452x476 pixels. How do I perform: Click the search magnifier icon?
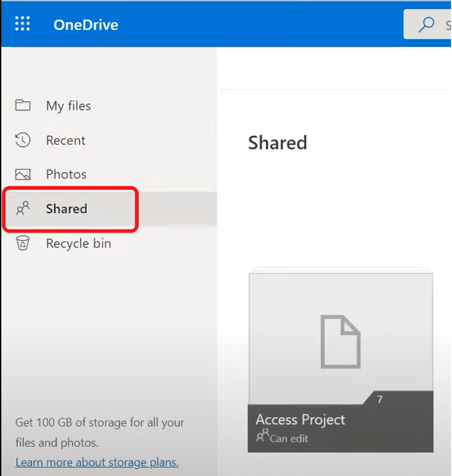426,24
